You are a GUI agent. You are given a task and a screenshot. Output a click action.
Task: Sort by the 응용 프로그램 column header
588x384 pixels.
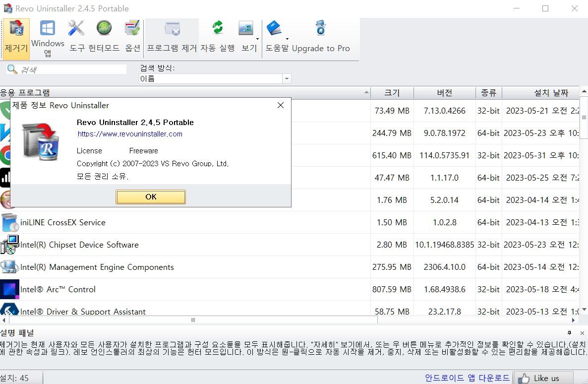(185, 93)
